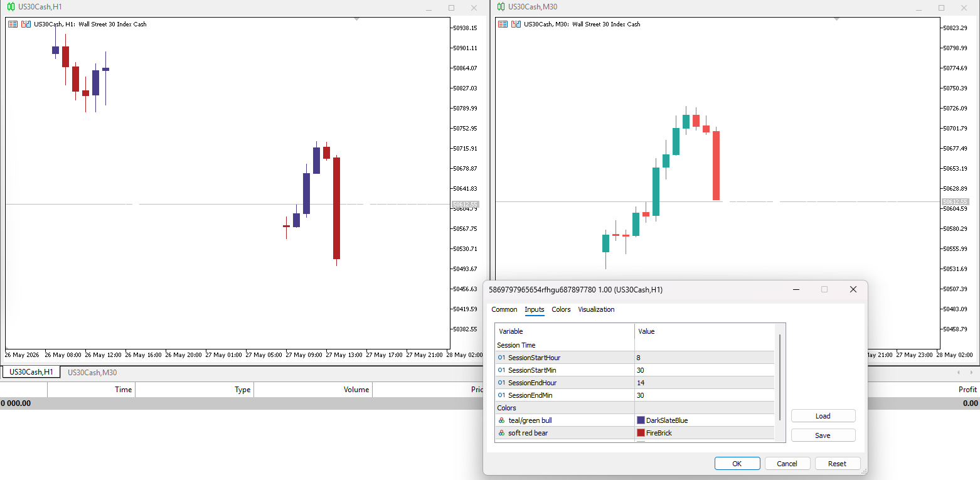Click the candlestick icon beside US30Cash, H1 label
The width and height of the screenshot is (980, 480).
click(x=26, y=24)
